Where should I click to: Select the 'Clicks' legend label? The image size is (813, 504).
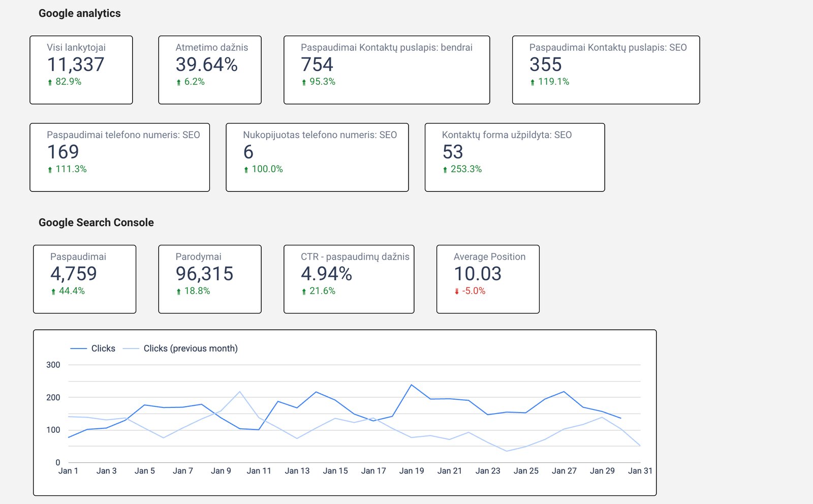tap(103, 349)
